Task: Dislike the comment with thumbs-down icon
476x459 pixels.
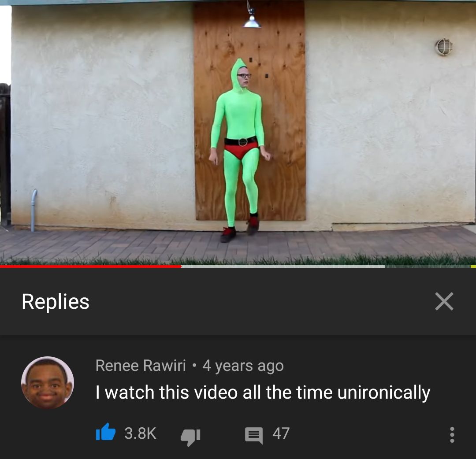Action: [190, 436]
